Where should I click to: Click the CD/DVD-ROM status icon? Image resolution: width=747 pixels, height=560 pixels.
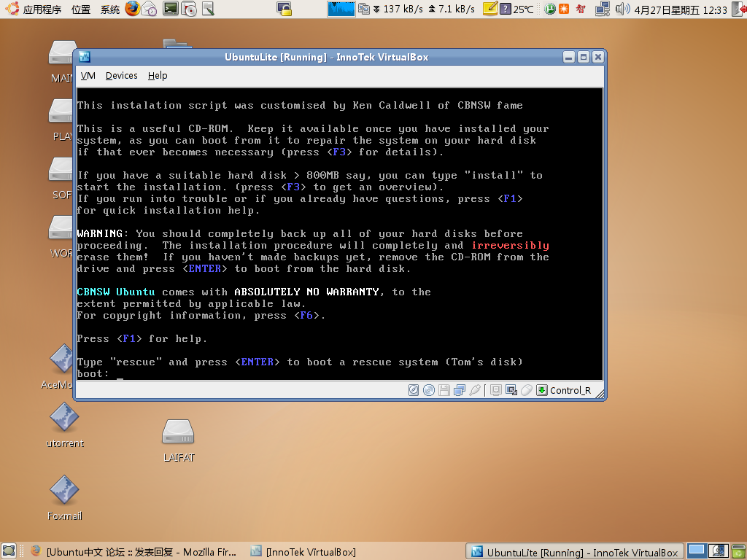pyautogui.click(x=429, y=391)
